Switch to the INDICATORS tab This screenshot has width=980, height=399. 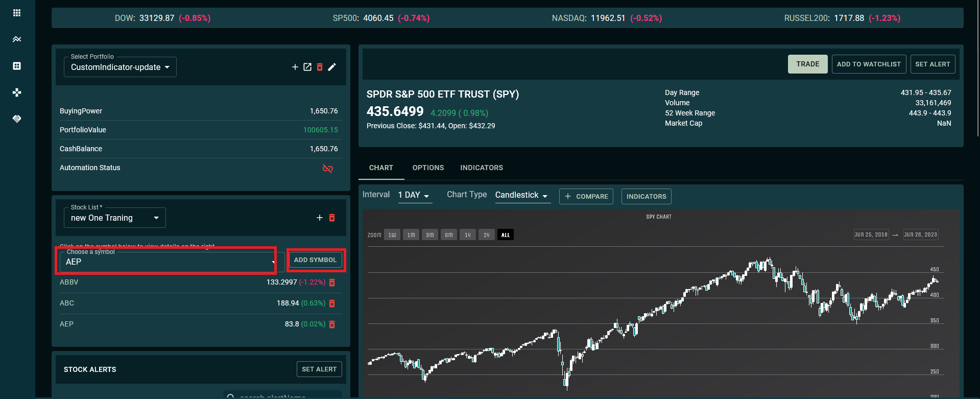pyautogui.click(x=482, y=168)
